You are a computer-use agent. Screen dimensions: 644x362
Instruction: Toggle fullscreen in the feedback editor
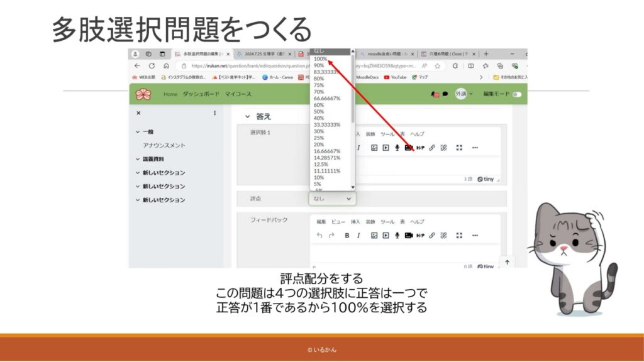[x=459, y=236]
